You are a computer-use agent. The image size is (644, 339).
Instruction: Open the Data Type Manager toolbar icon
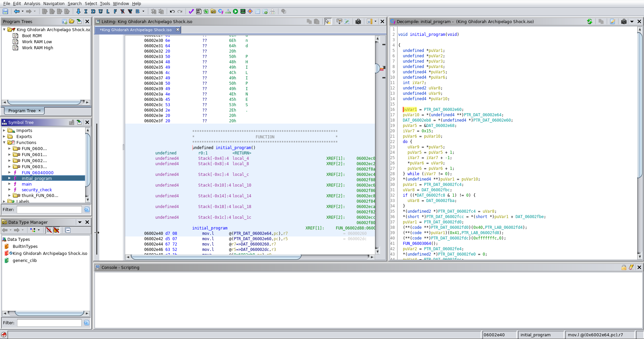click(x=213, y=11)
